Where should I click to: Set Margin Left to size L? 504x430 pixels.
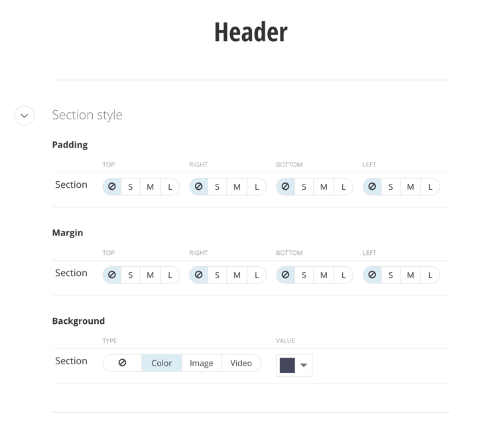(x=430, y=275)
